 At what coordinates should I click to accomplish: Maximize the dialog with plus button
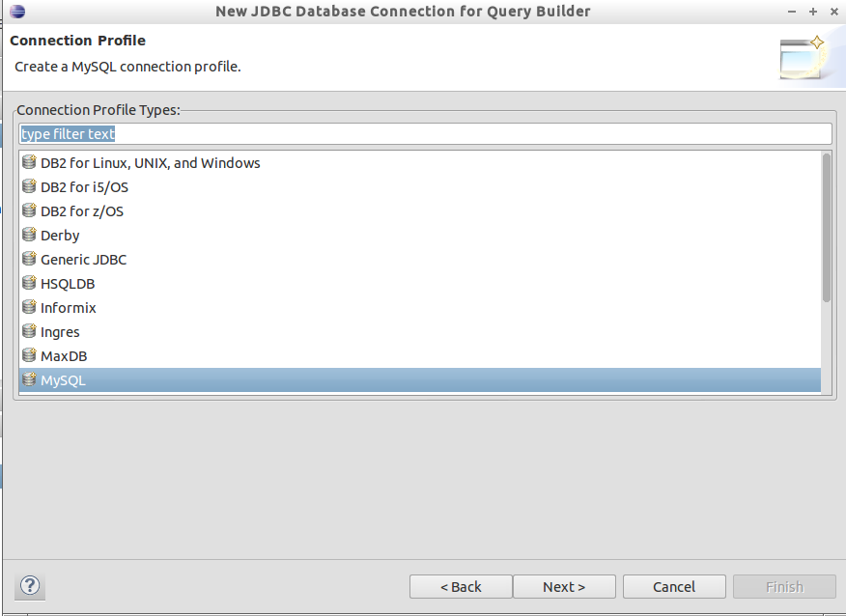pos(813,12)
